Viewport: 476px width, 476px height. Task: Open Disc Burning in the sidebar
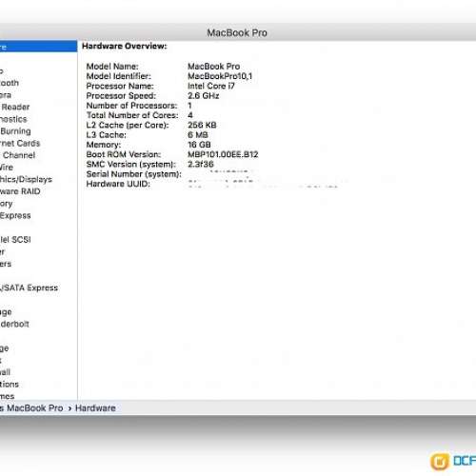pyautogui.click(x=15, y=131)
